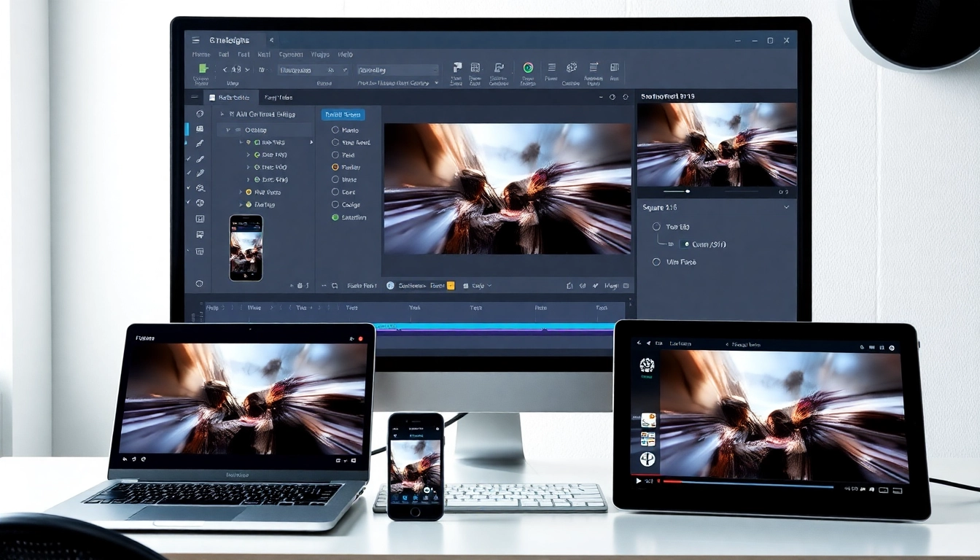The image size is (980, 560).
Task: Switch to the second, inactive panel tab
Action: [x=279, y=97]
